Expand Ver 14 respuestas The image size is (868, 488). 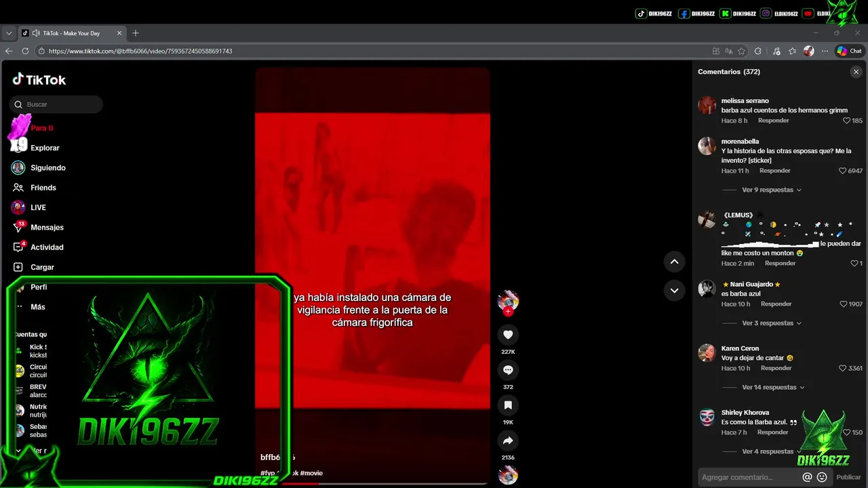pos(773,387)
